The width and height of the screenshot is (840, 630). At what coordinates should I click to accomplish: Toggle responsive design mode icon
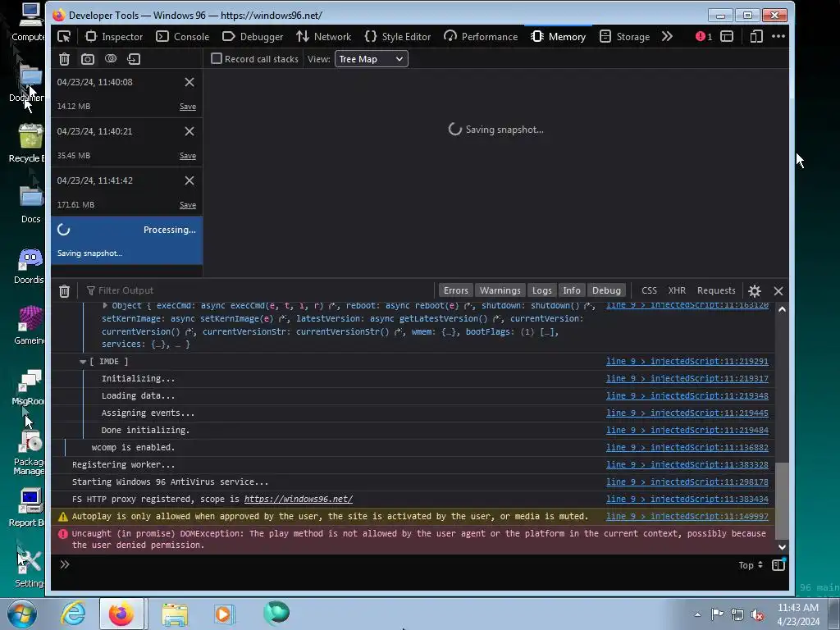[756, 36]
